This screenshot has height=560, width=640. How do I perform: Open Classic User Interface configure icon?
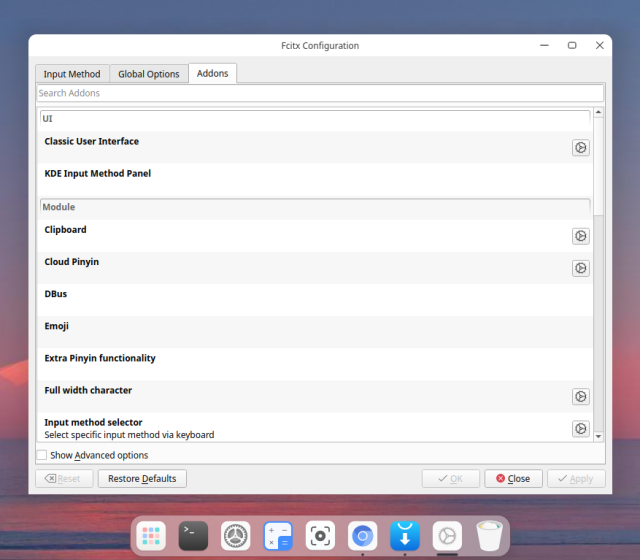pos(580,148)
